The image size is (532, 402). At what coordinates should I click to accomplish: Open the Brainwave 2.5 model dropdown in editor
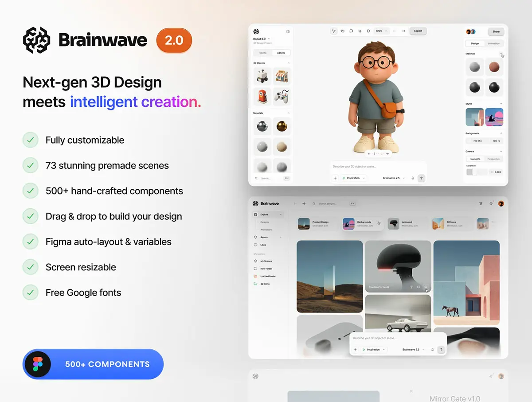pyautogui.click(x=394, y=178)
